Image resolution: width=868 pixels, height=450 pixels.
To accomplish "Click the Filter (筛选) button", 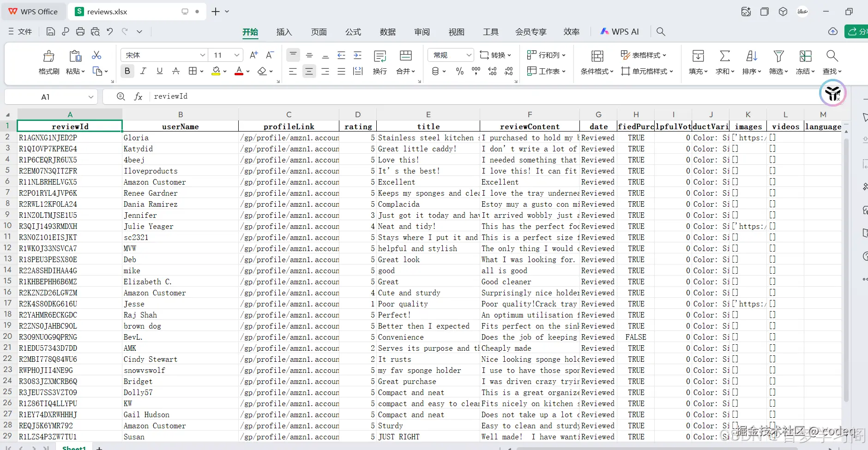I will click(778, 62).
